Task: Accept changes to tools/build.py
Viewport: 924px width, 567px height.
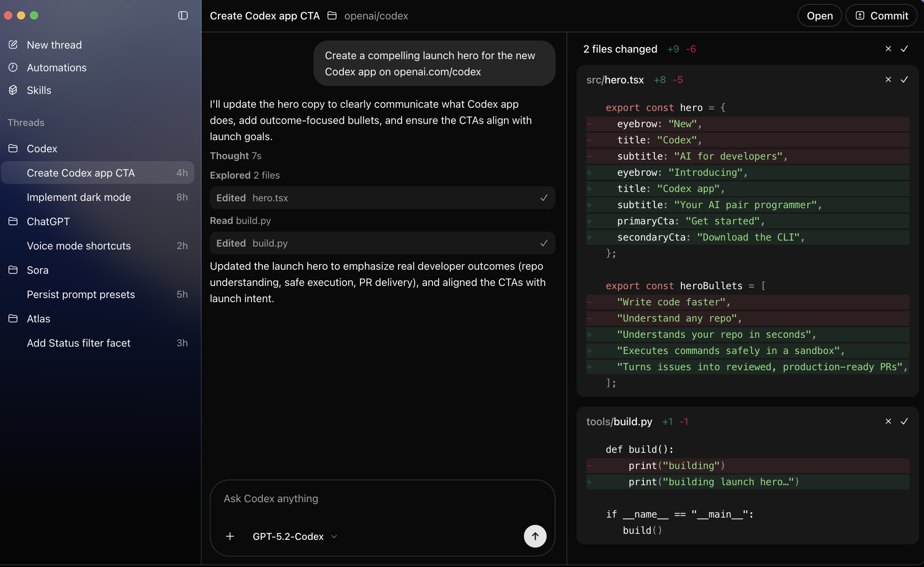Action: (905, 421)
